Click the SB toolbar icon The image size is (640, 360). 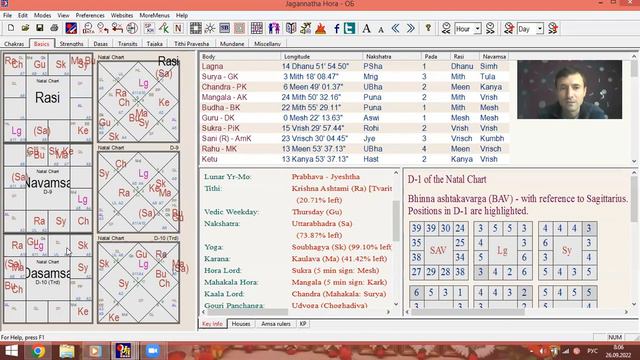point(224,28)
